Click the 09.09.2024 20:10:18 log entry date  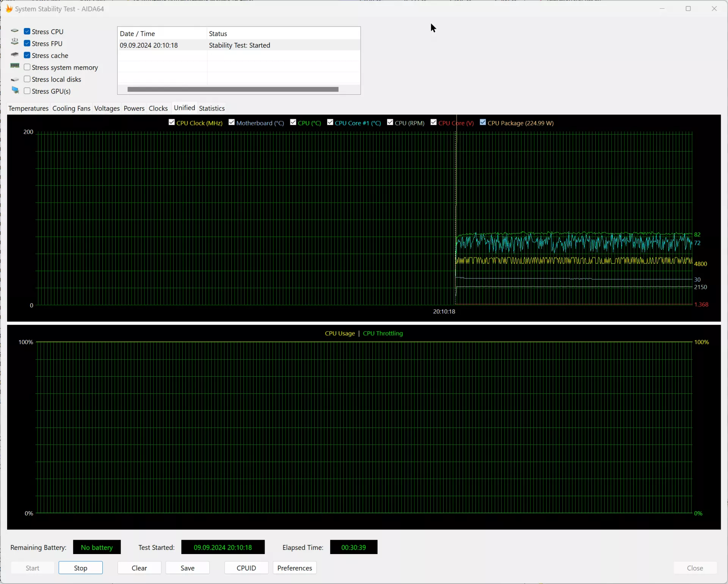click(149, 45)
